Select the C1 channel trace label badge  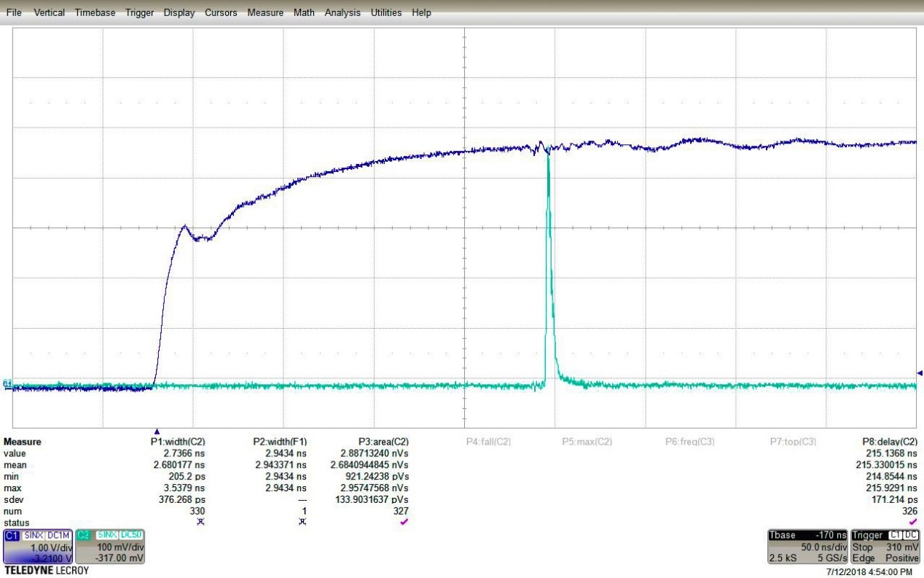point(11,534)
